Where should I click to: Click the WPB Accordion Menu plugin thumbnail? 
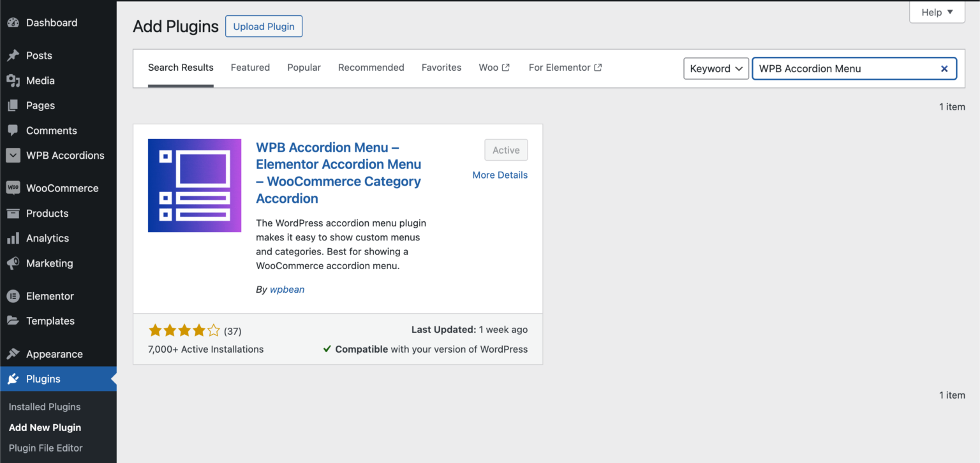194,185
